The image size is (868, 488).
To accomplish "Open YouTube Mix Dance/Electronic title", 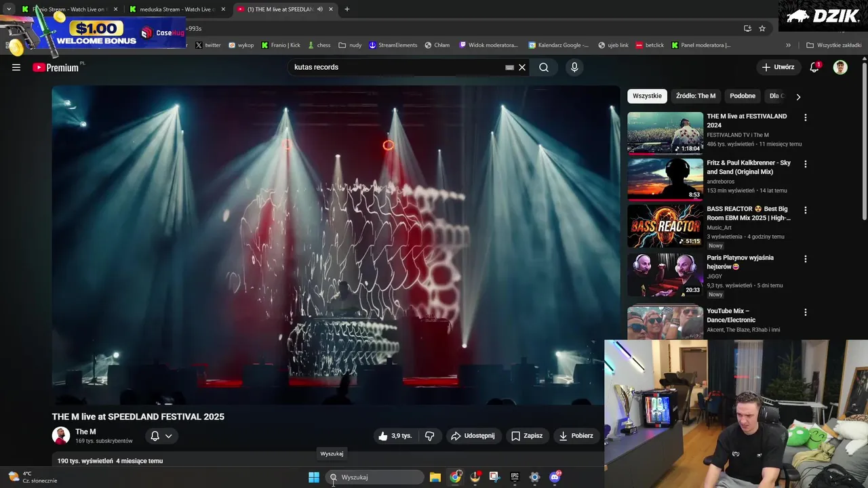I will click(731, 315).
